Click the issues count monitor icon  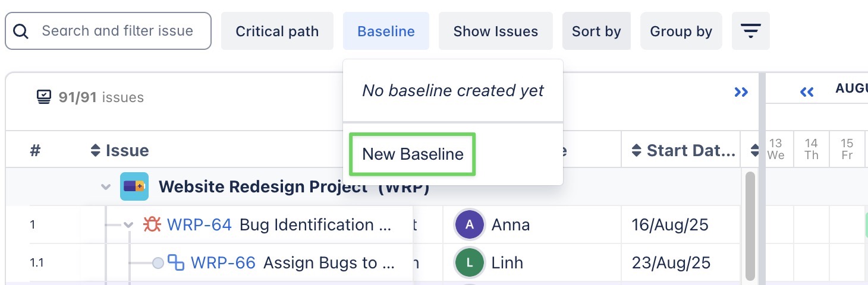coord(43,97)
